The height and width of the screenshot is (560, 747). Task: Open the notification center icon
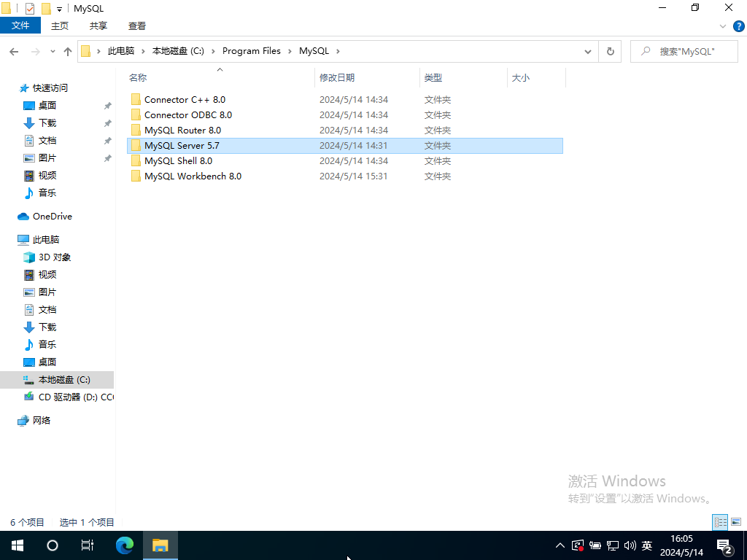[x=724, y=545]
